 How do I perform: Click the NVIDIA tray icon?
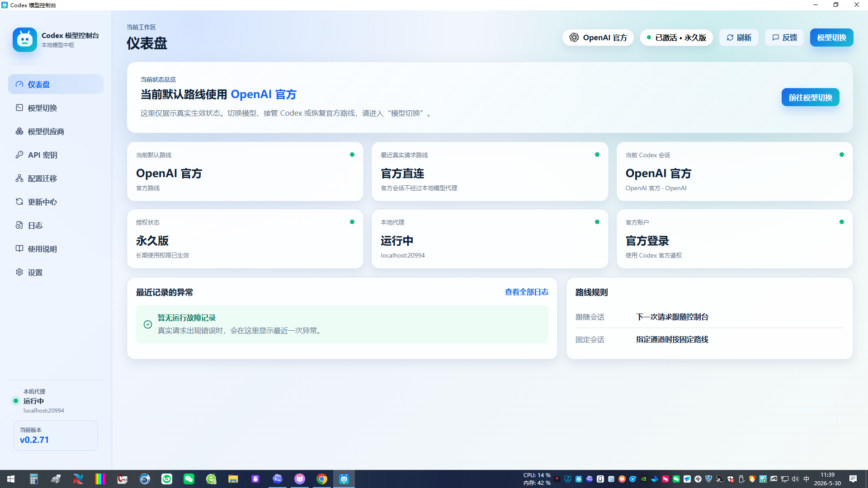tap(644, 479)
